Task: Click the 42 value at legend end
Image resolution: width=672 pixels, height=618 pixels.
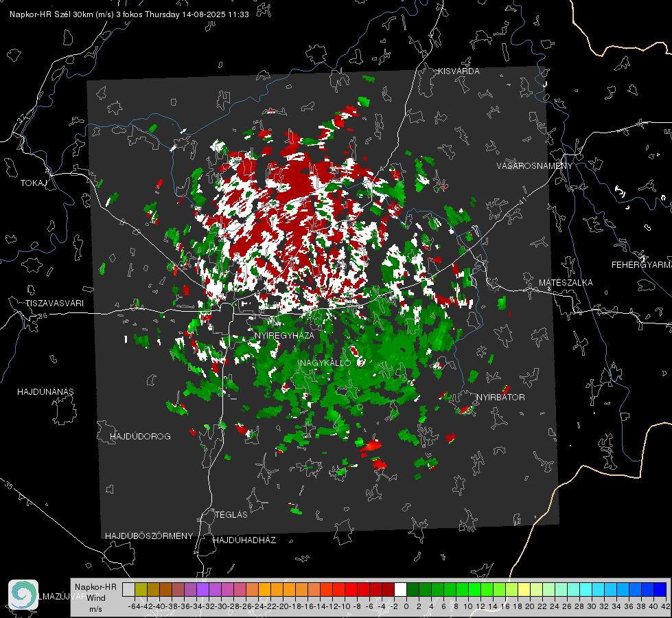Action: 665,606
